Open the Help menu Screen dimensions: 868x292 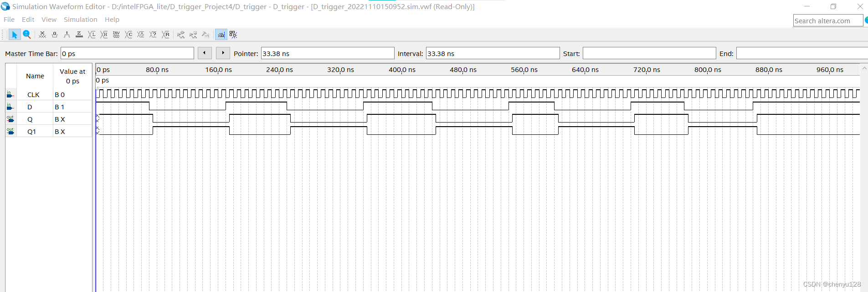(112, 20)
